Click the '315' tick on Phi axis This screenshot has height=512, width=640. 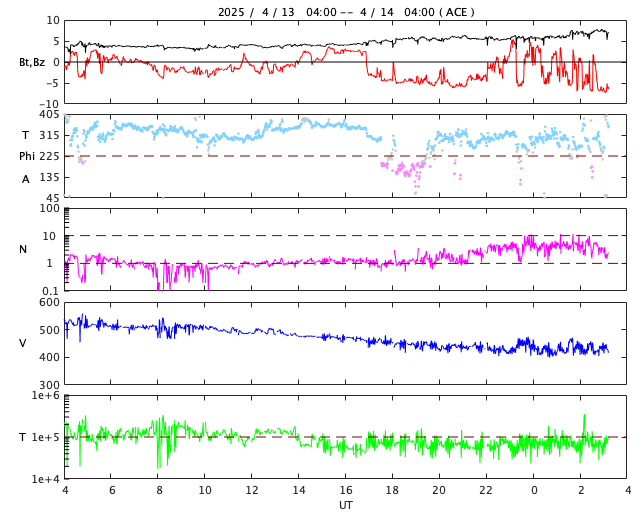[x=49, y=135]
